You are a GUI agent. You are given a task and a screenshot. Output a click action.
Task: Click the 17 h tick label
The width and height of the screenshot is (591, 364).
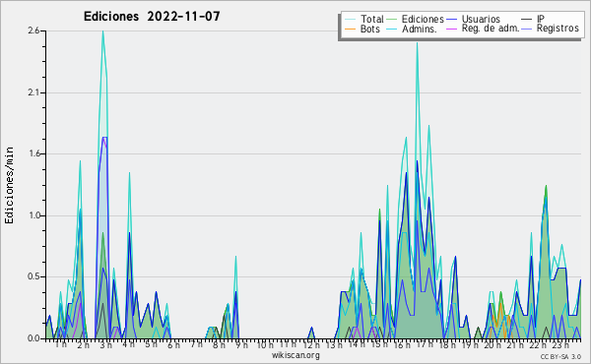pos(421,344)
